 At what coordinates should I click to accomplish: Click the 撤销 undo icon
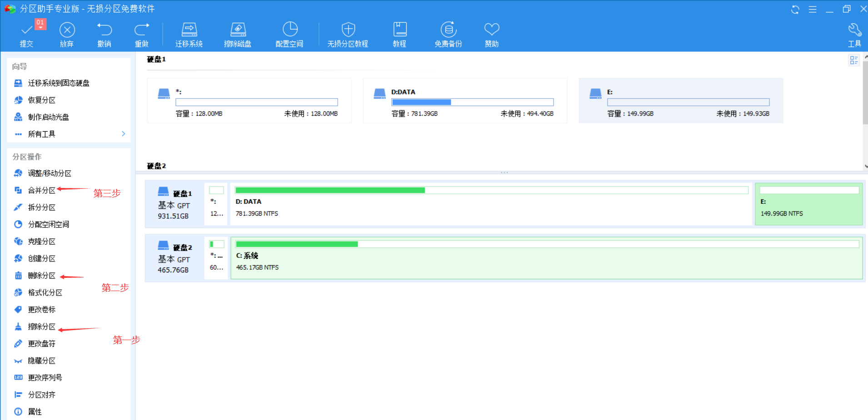[105, 30]
